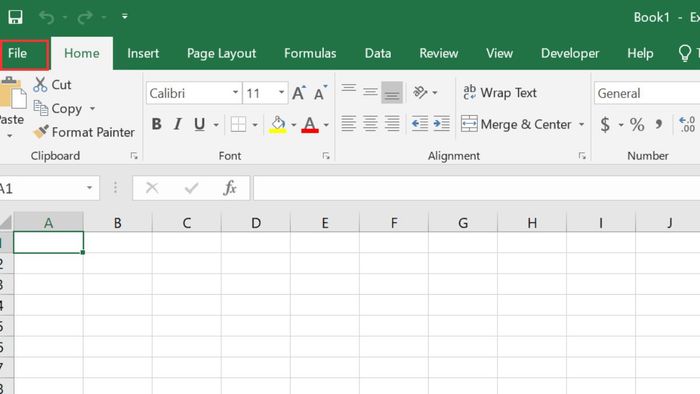Viewport: 700px width, 394px height.
Task: Expand the accounting format arrow
Action: 621,125
